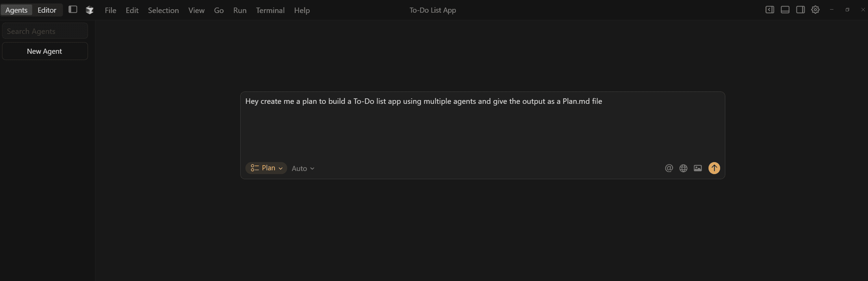
Task: Select the Agents tab
Action: pyautogui.click(x=16, y=10)
